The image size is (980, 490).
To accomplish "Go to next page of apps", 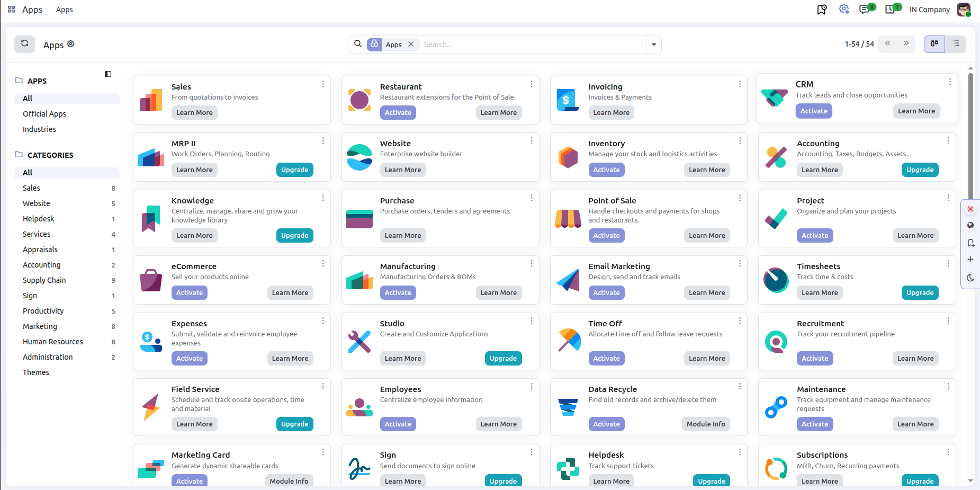I will pyautogui.click(x=906, y=44).
